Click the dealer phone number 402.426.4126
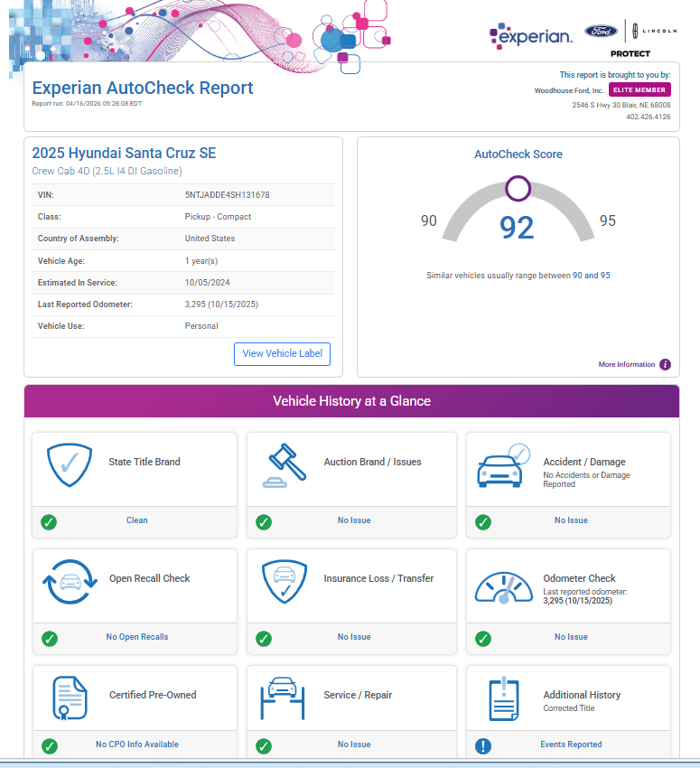Viewport: 700px width, 768px height. (x=649, y=117)
